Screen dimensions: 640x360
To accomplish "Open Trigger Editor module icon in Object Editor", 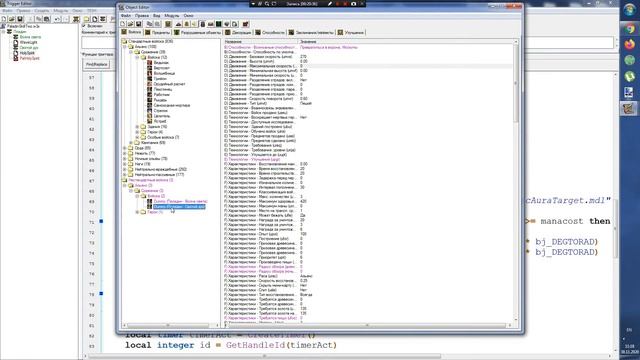I will [x=187, y=24].
